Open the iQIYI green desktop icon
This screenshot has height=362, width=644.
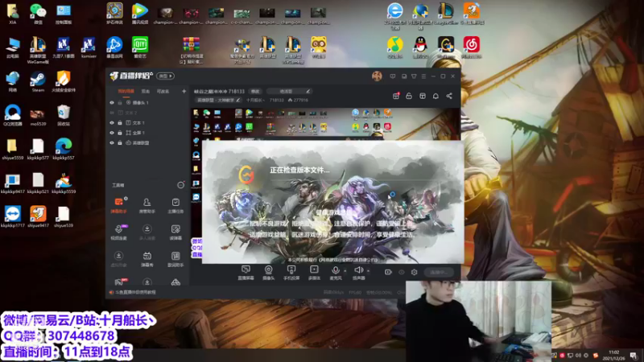click(x=140, y=47)
